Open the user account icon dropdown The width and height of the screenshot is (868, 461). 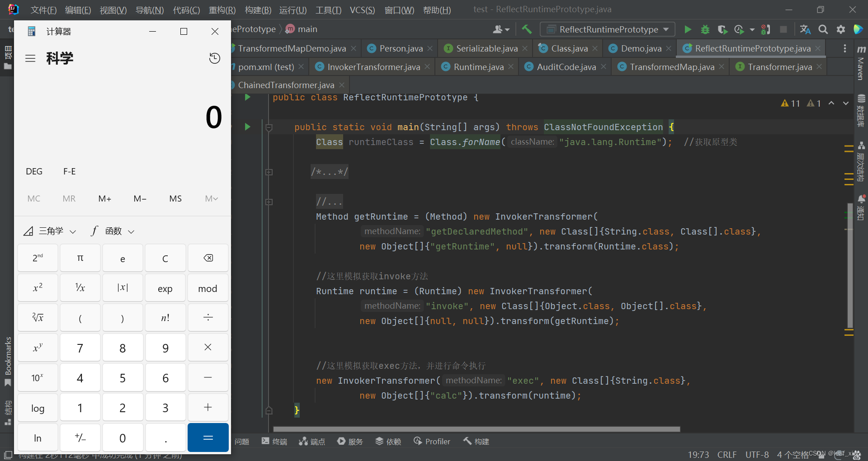501,29
